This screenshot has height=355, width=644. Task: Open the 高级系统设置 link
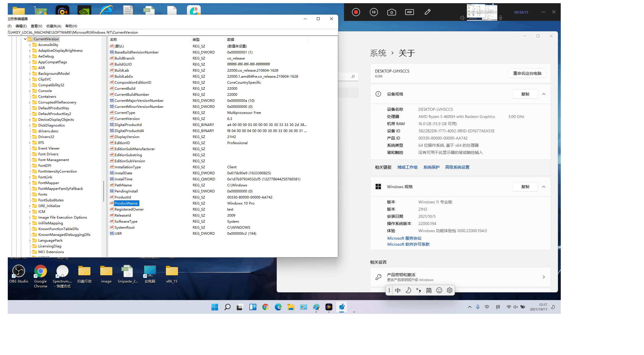coord(457,167)
